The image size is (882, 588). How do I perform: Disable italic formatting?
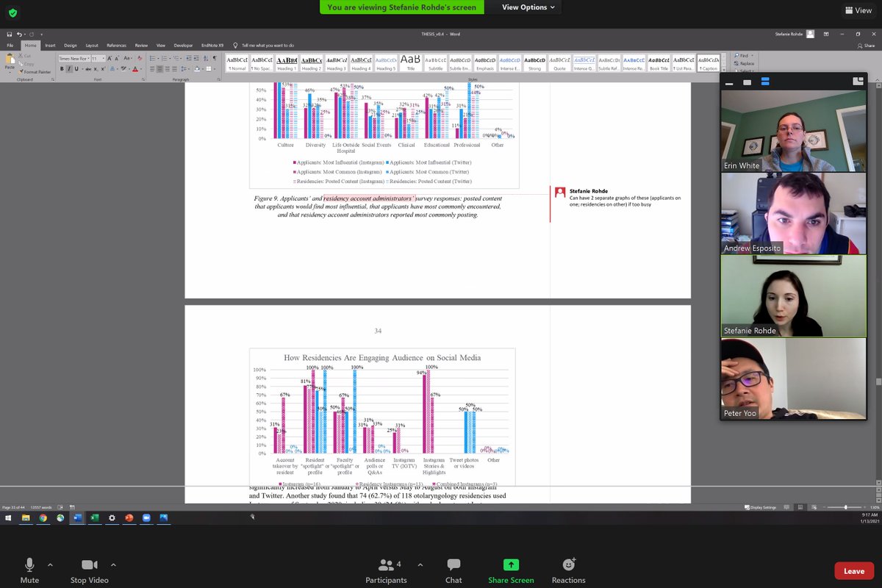point(69,68)
